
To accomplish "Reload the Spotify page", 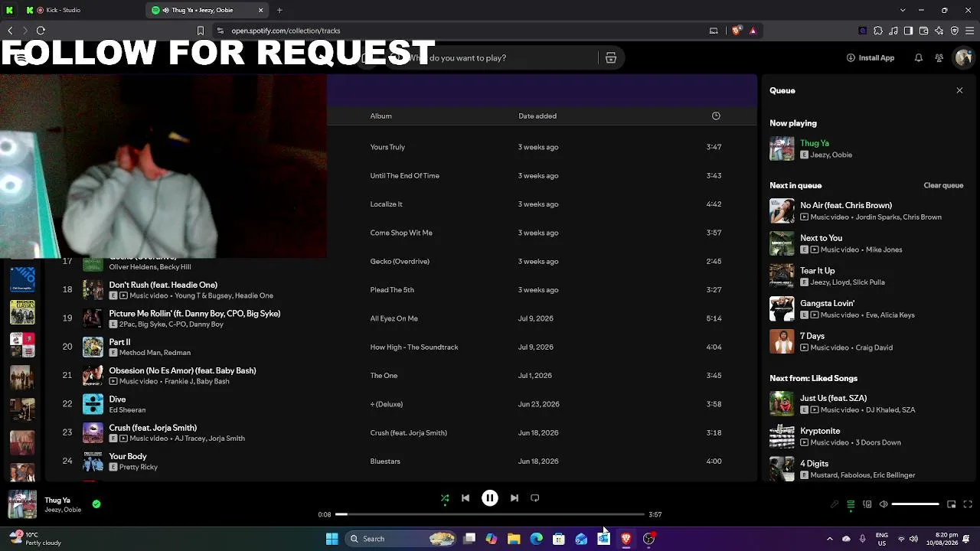I will coord(41,31).
